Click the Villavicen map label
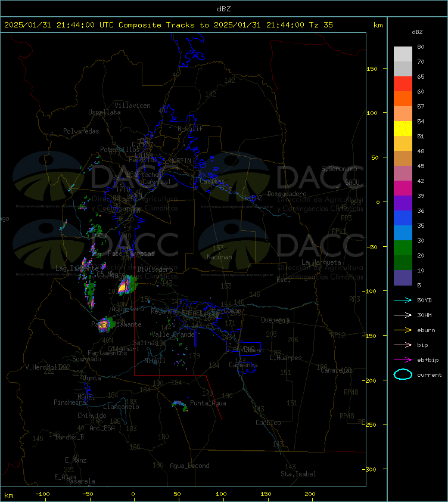The height and width of the screenshot is (502, 448). (132, 106)
